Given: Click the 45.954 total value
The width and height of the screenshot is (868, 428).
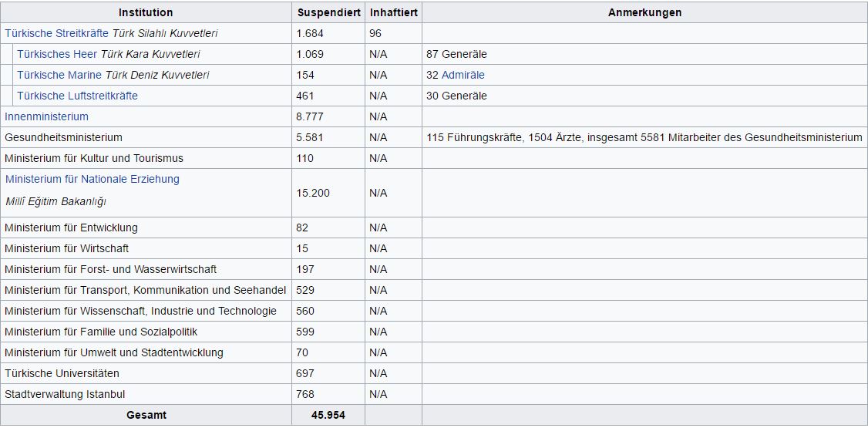Looking at the screenshot, I should 328,415.
